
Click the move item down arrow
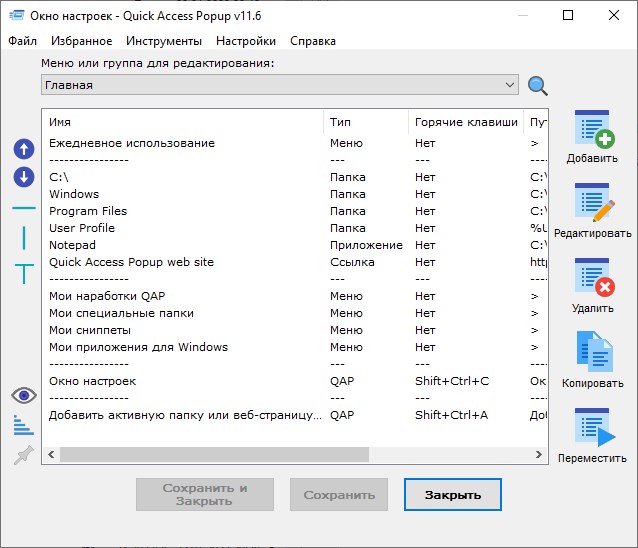(24, 177)
